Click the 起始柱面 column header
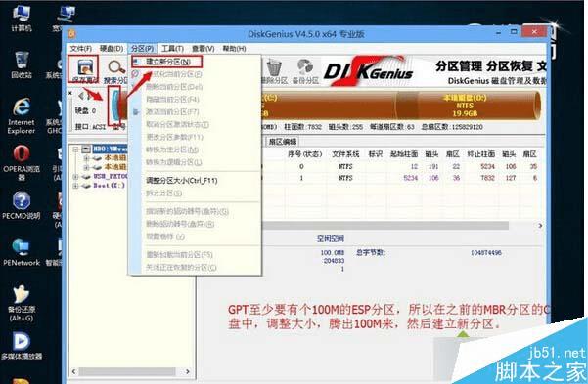 pos(404,154)
